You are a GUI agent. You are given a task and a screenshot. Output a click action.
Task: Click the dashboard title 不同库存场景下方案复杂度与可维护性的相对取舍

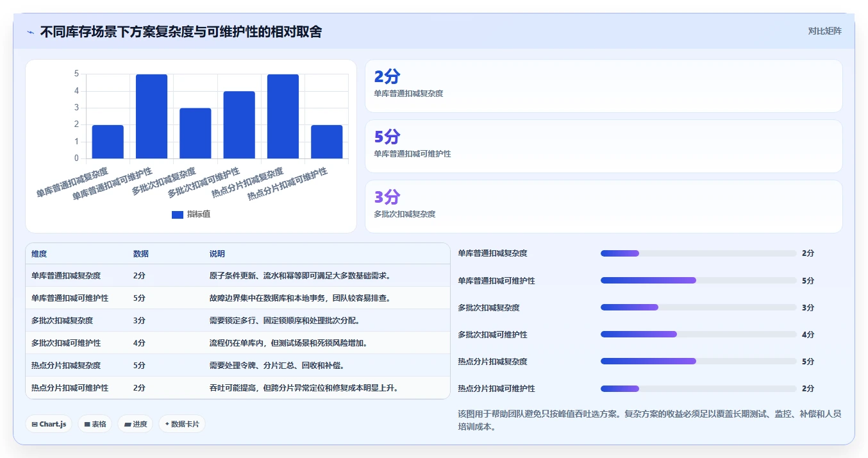(x=181, y=31)
